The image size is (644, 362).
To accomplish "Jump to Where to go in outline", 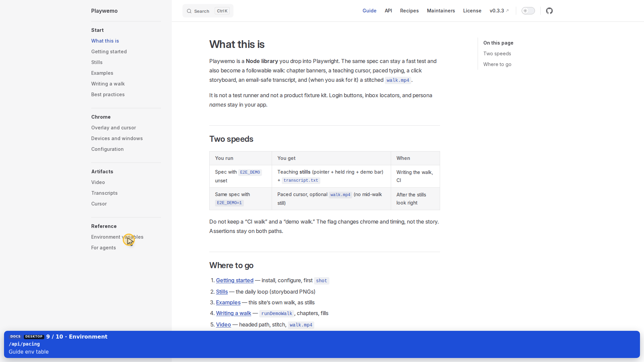I will (x=497, y=64).
